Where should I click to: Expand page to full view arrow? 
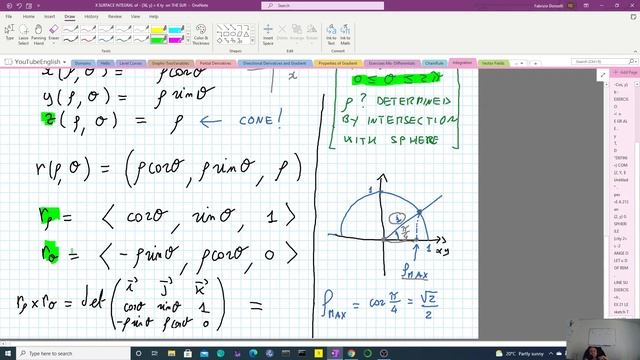tap(603, 75)
